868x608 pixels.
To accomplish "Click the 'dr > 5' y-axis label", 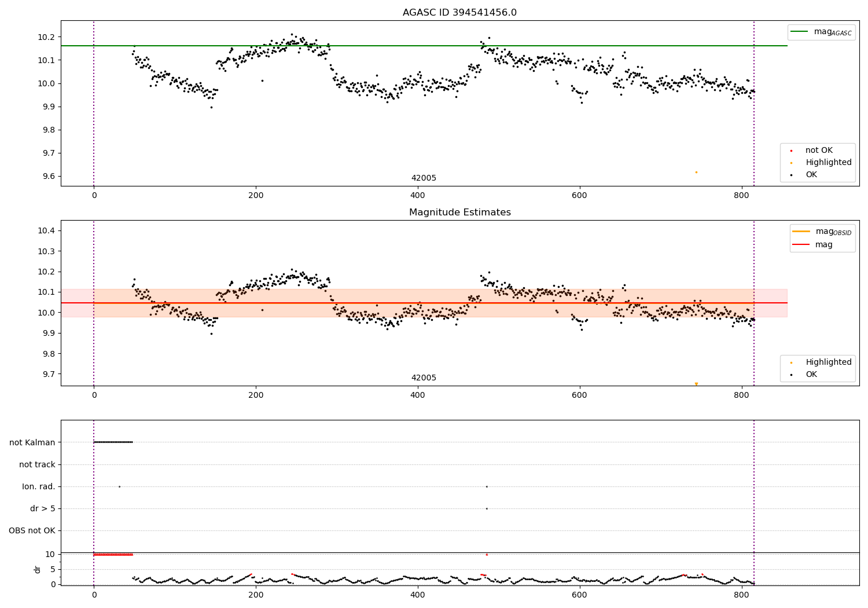I will (x=43, y=508).
